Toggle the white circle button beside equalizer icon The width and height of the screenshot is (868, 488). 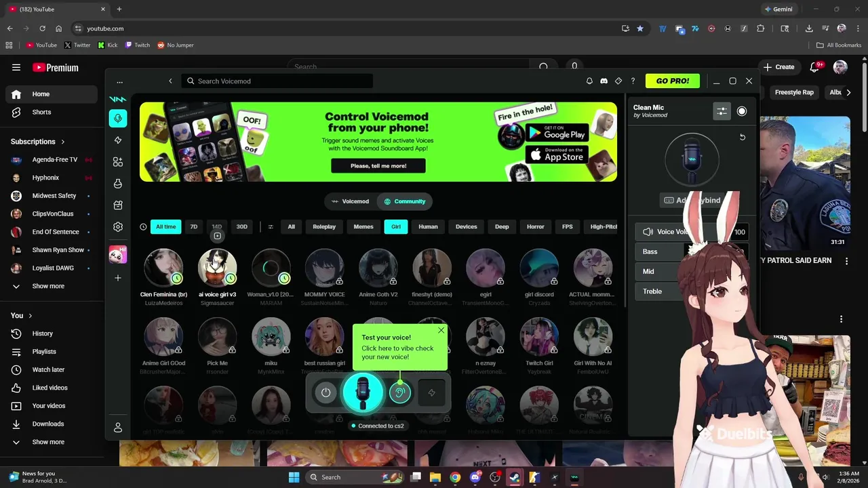click(x=742, y=112)
